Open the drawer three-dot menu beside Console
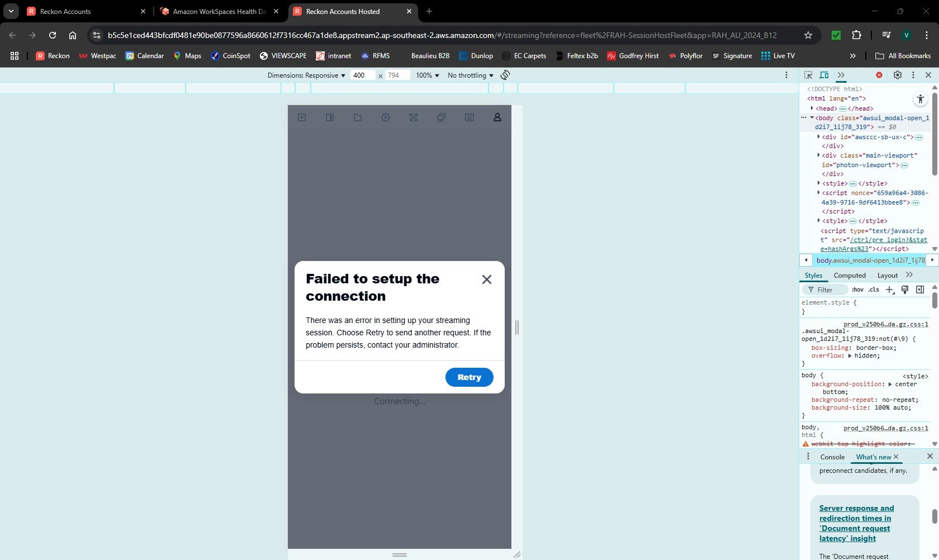The image size is (939, 560). (x=808, y=457)
